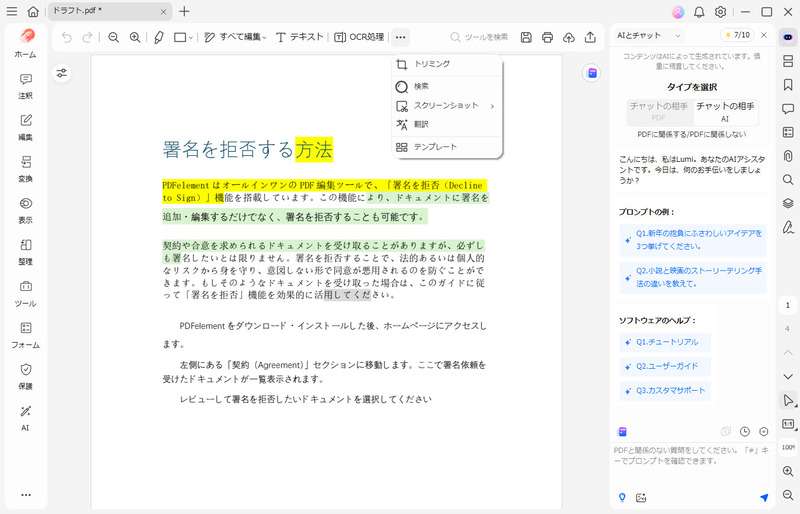Image resolution: width=800 pixels, height=514 pixels.
Task: Open the 変換 (convert) sidebar tool
Action: tap(25, 169)
